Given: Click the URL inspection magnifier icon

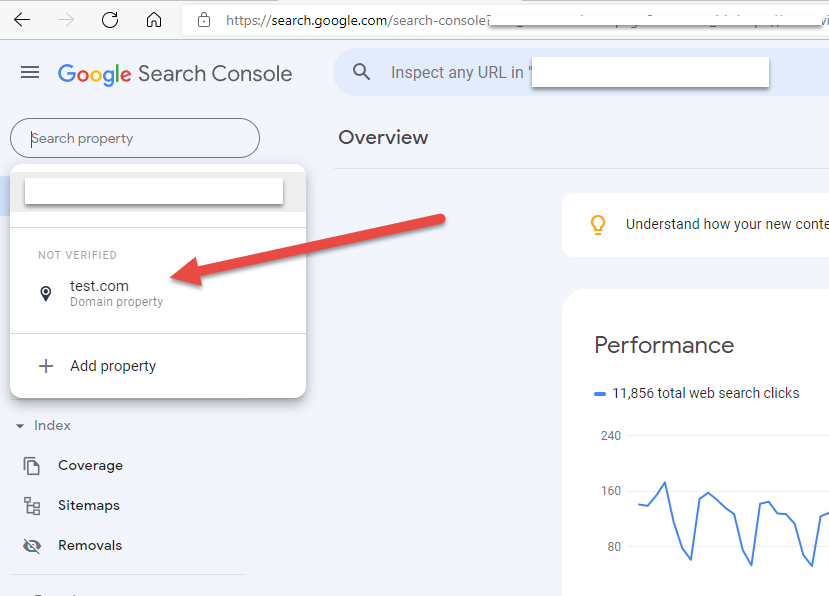Looking at the screenshot, I should pos(362,71).
